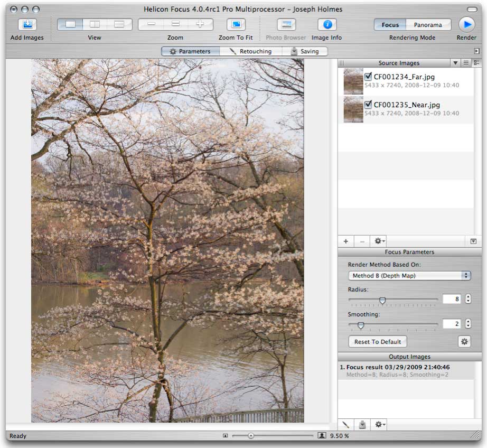Click the plus icon below the source images list
This screenshot has width=487, height=448.
click(x=346, y=241)
